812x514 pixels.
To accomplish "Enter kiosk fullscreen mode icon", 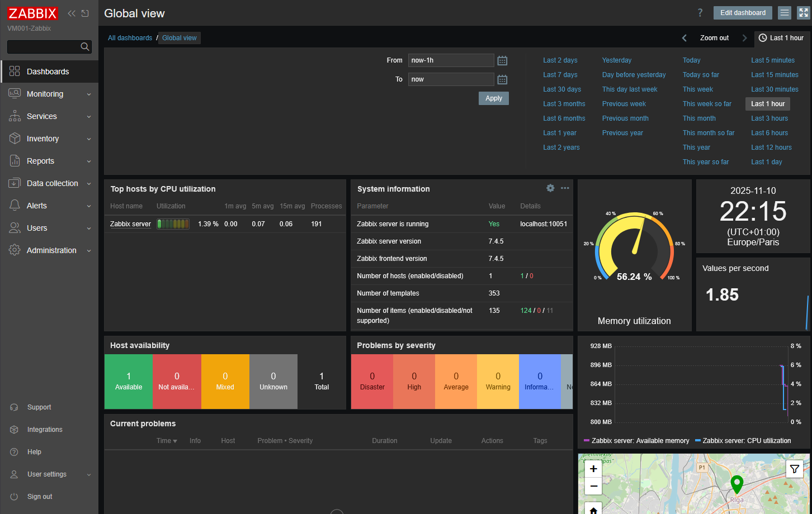I will click(x=803, y=13).
